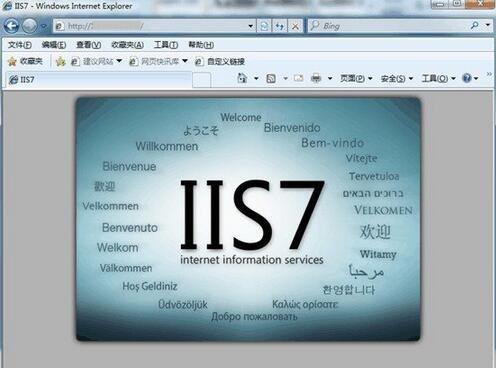The image size is (496, 368).
Task: Open the 安全(S) Safety dropdown menu
Action: (x=397, y=79)
